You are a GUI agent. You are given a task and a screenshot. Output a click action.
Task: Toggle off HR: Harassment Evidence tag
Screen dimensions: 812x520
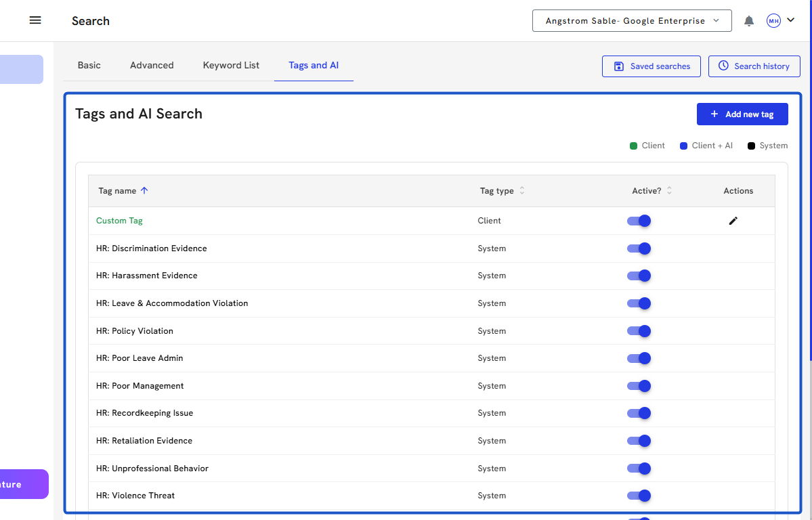[x=639, y=276]
